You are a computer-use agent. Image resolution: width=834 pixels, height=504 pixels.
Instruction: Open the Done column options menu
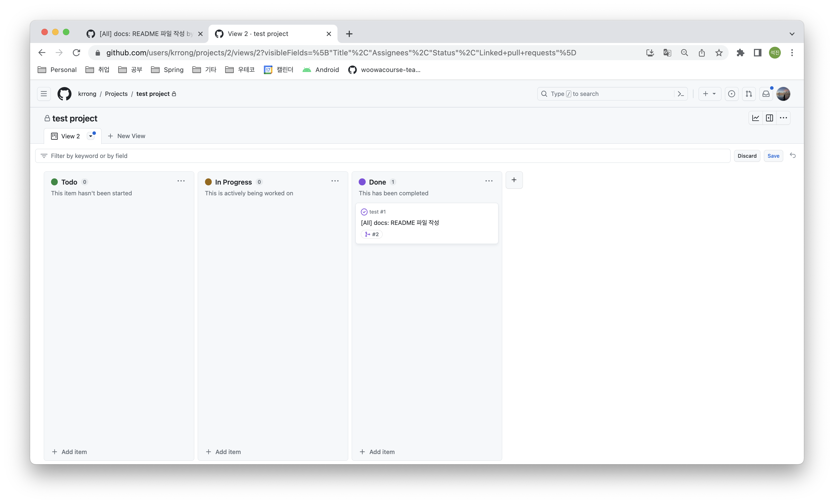pos(489,181)
